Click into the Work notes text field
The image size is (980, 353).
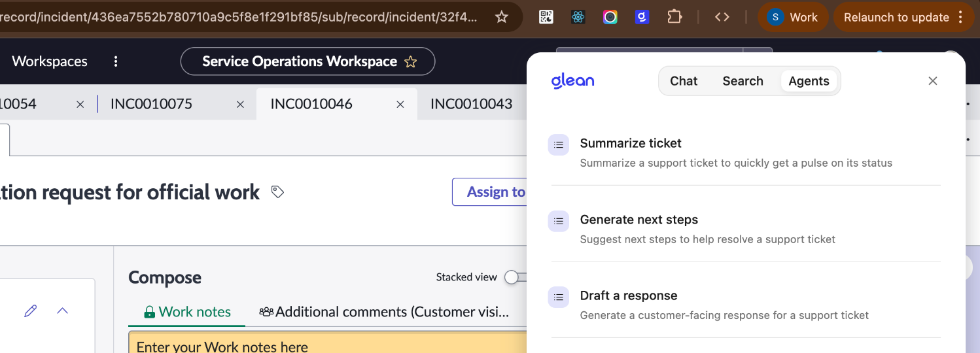click(x=328, y=343)
